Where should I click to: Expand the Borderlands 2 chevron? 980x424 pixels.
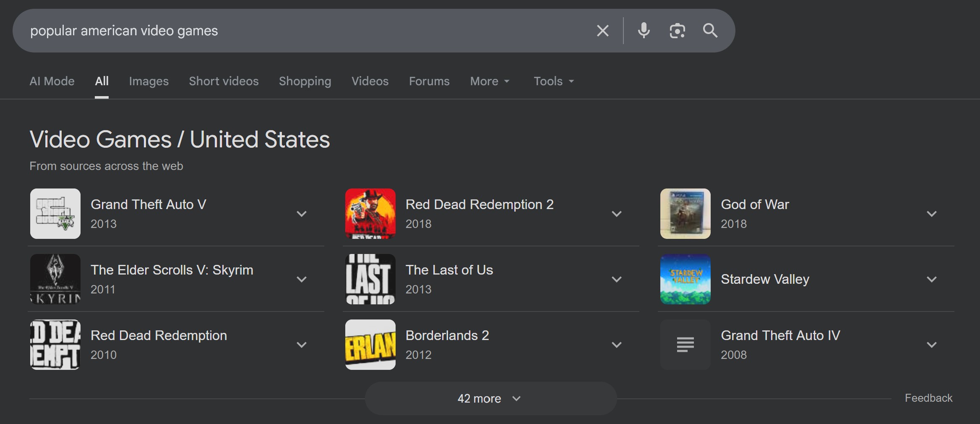[617, 345]
